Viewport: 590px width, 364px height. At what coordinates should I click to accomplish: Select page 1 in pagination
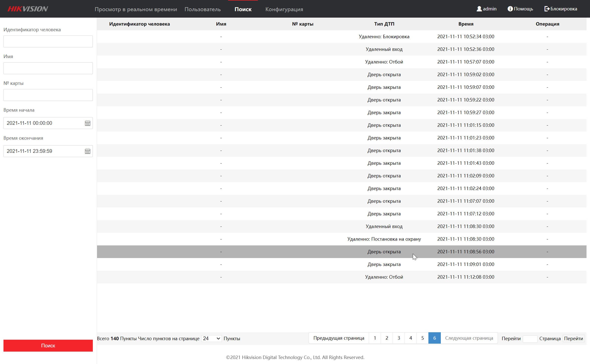375,338
